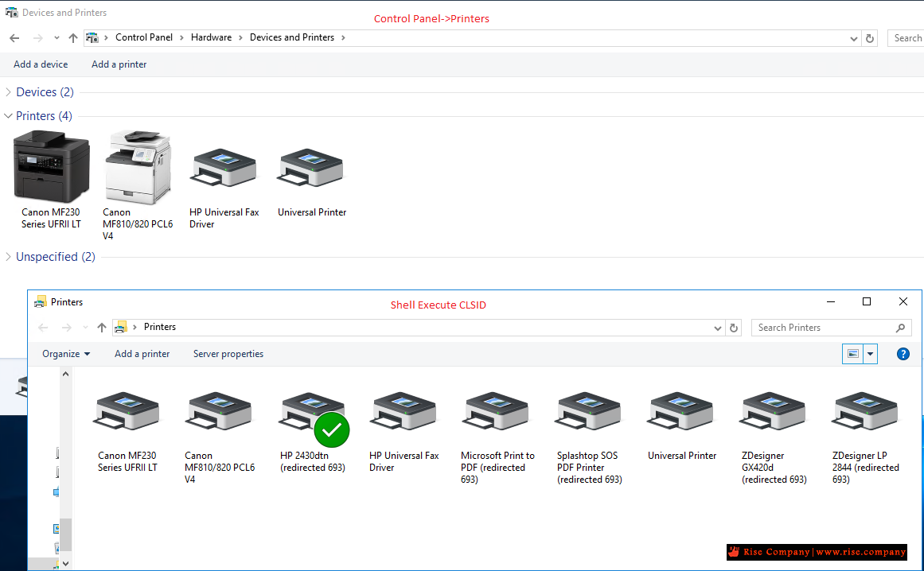Viewport: 924px width, 571px height.
Task: Click Add a printer in Printers window
Action: [142, 354]
